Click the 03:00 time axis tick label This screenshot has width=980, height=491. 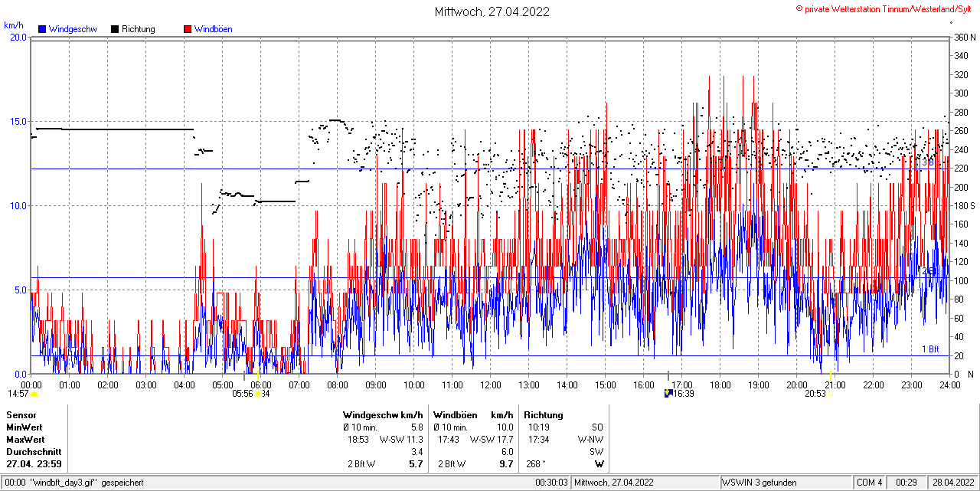(146, 385)
